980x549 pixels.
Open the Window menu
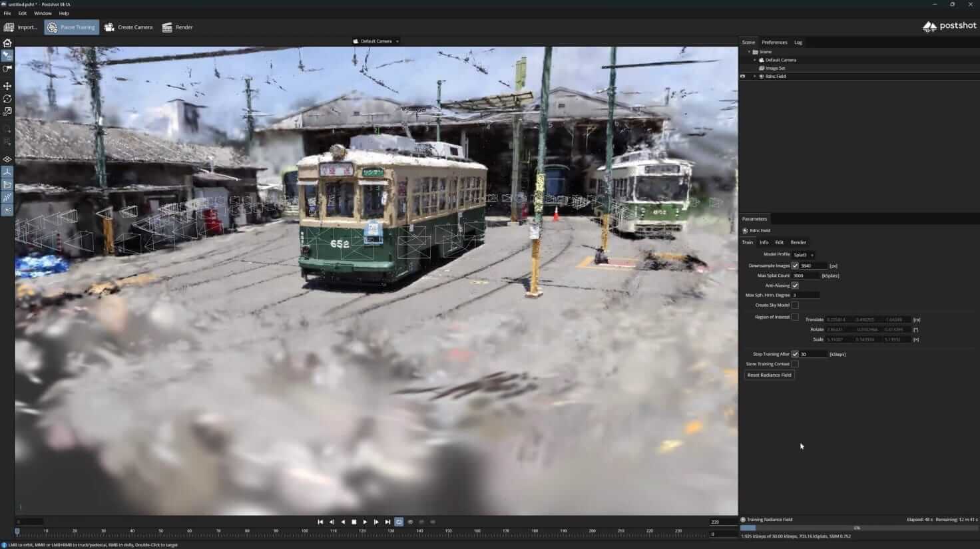(x=43, y=13)
